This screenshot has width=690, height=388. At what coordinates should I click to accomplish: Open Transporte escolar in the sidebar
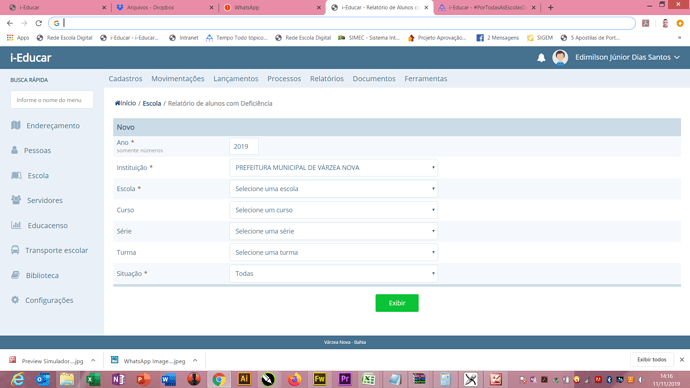[x=50, y=250]
